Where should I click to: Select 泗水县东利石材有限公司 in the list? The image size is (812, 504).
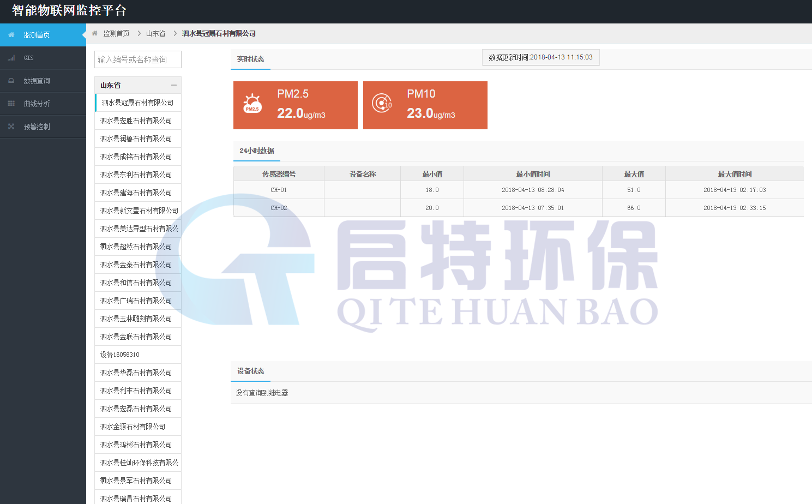tap(138, 175)
